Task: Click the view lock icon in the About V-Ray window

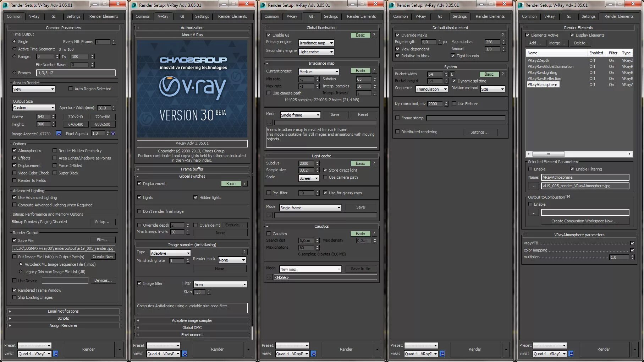Action: coord(185,354)
